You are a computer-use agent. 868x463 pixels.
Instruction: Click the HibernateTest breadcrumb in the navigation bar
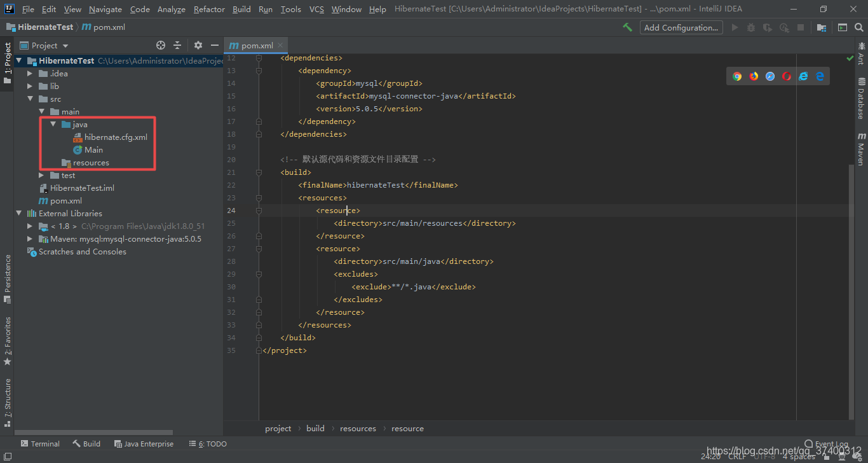click(39, 27)
